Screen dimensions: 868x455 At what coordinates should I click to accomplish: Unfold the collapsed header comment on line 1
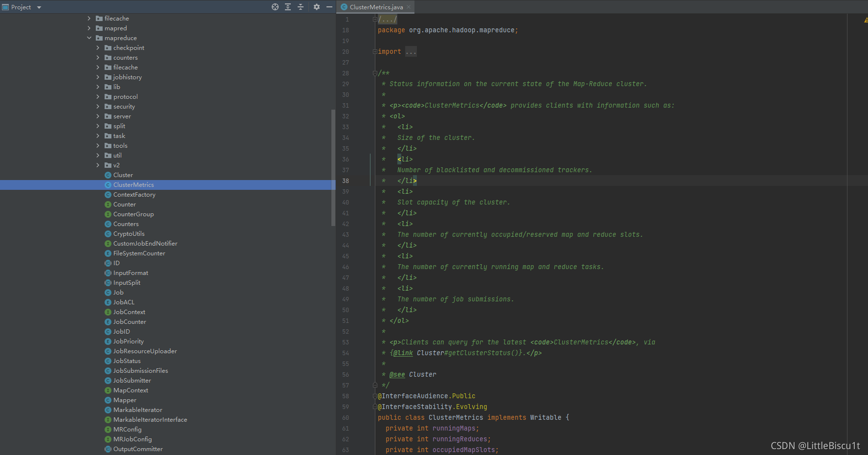(375, 20)
